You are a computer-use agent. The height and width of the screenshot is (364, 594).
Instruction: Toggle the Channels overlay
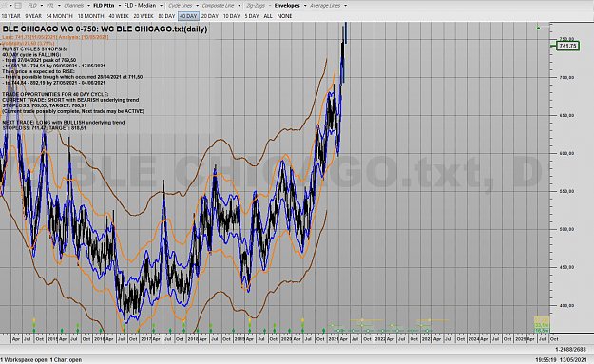pyautogui.click(x=74, y=6)
